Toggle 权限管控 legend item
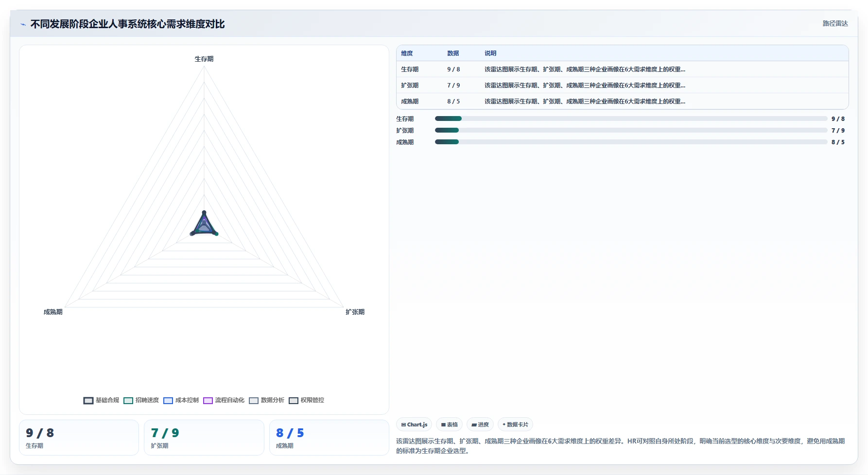868x475 pixels. pyautogui.click(x=306, y=400)
